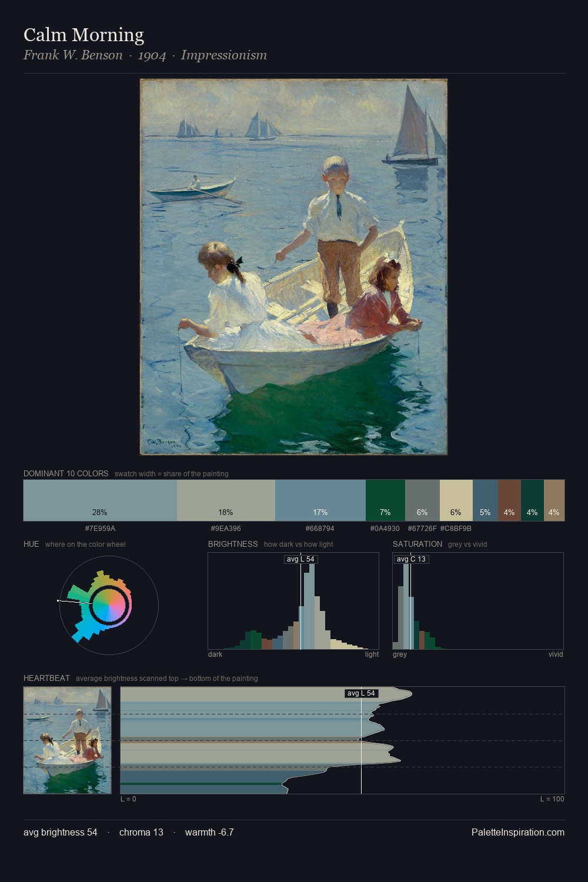Viewport: 588px width, 882px height.
Task: Click the 'avg L 54' heartbeat label
Action: pos(361,693)
